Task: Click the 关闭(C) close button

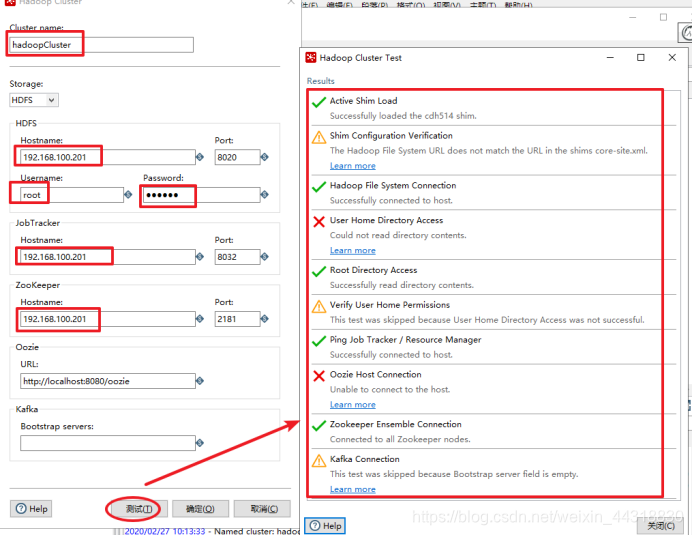Action: pyautogui.click(x=661, y=526)
